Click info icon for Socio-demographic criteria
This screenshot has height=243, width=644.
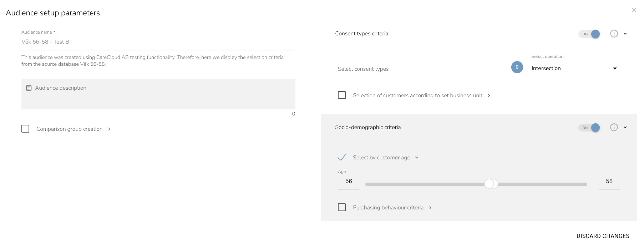click(614, 127)
